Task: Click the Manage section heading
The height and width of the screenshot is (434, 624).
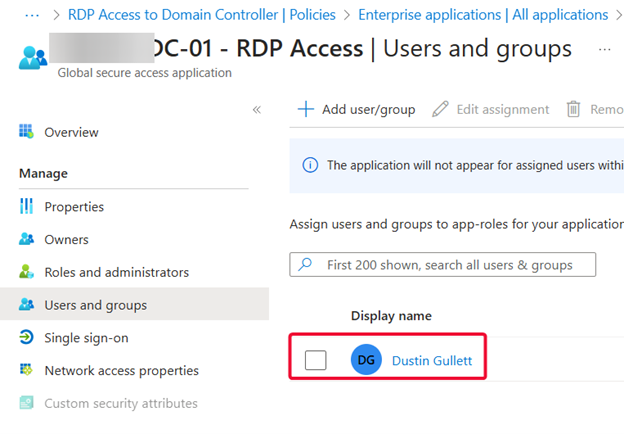Action: click(43, 173)
